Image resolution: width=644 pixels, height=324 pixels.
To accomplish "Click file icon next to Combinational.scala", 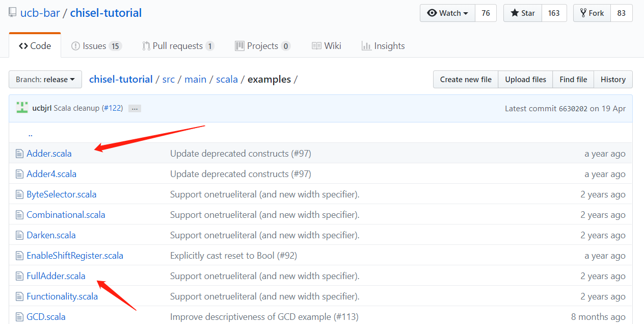I will [x=19, y=215].
